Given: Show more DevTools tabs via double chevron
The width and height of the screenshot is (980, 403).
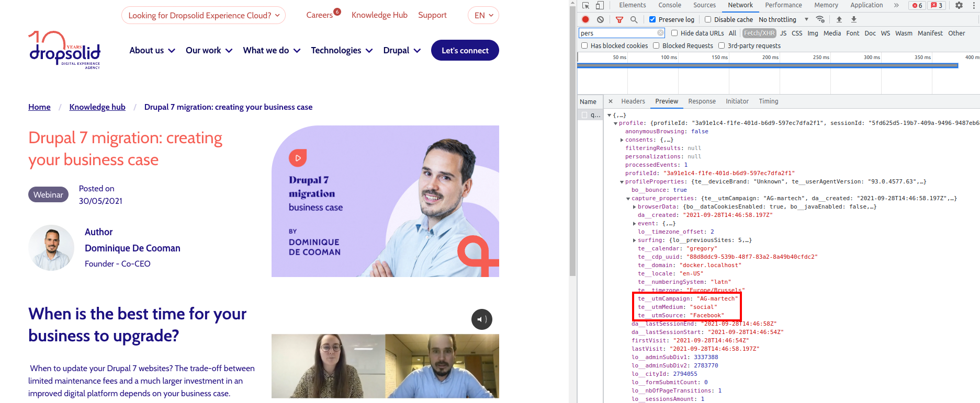Looking at the screenshot, I should 896,5.
